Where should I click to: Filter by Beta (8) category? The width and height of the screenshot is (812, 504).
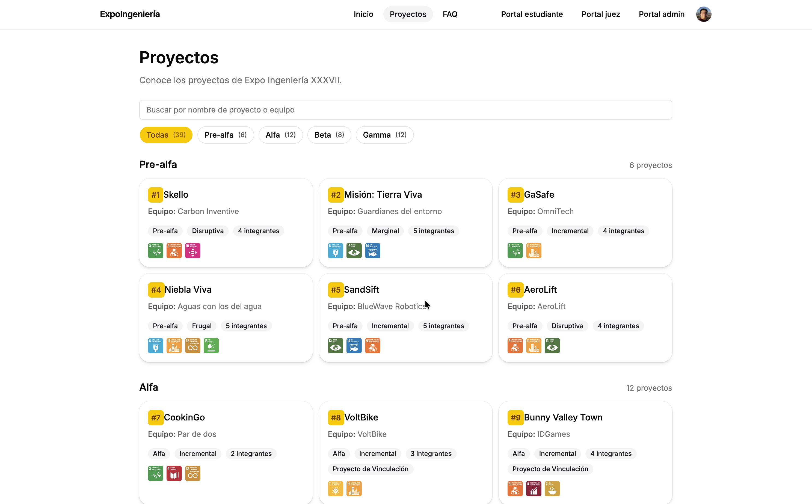click(329, 135)
